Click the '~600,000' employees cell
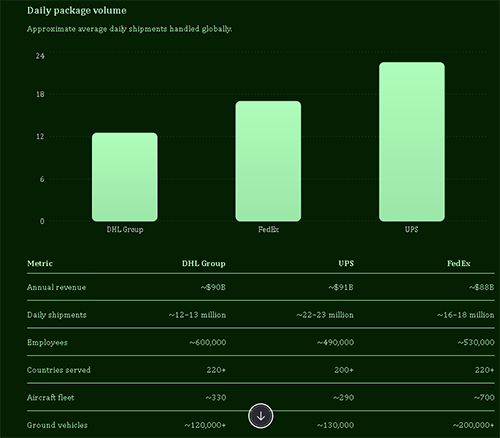The height and width of the screenshot is (438, 500). click(208, 343)
